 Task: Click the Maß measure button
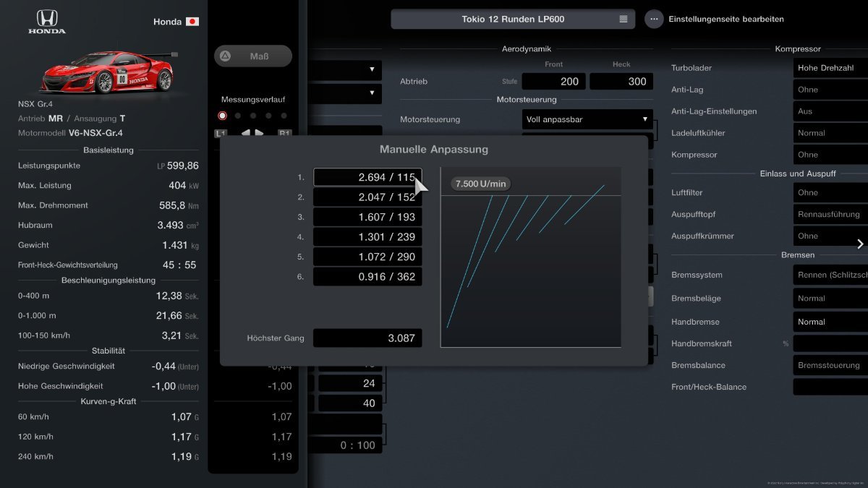pos(253,56)
